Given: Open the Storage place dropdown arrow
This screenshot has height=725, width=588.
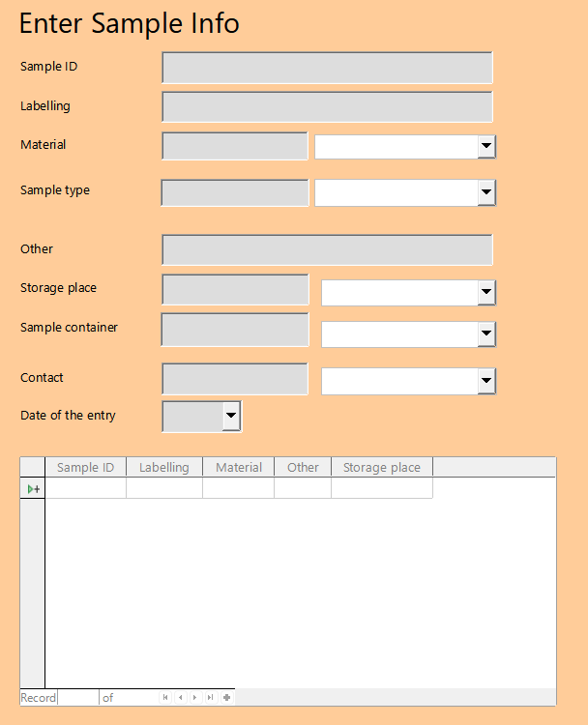Looking at the screenshot, I should (x=486, y=292).
